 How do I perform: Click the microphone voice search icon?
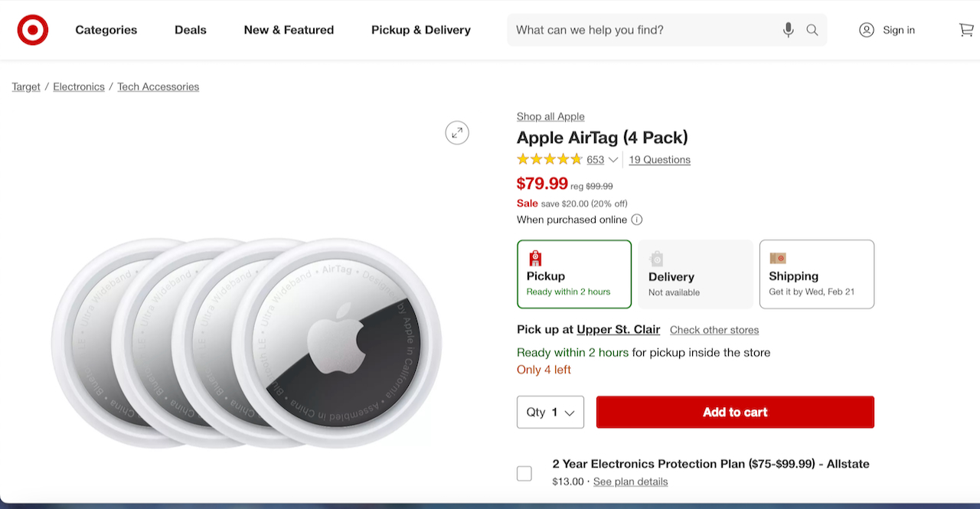click(789, 30)
